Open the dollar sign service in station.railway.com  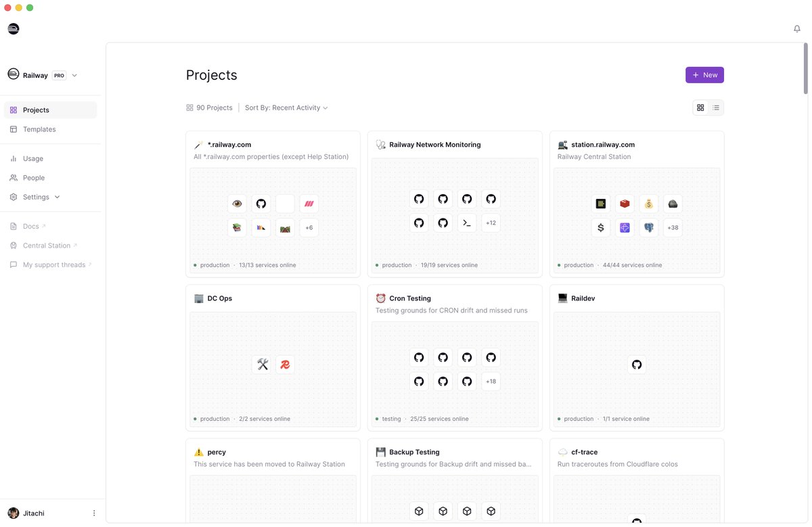601,228
